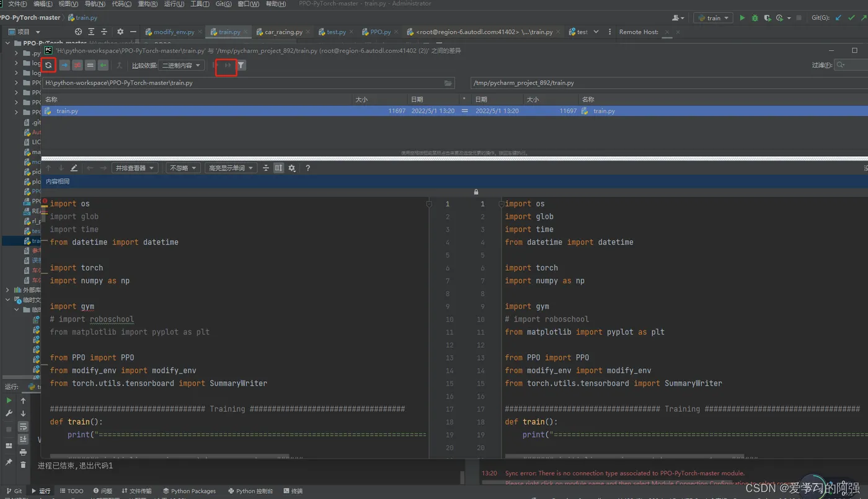Open the 项目 project view dropdown
This screenshot has width=868, height=499.
click(x=25, y=32)
